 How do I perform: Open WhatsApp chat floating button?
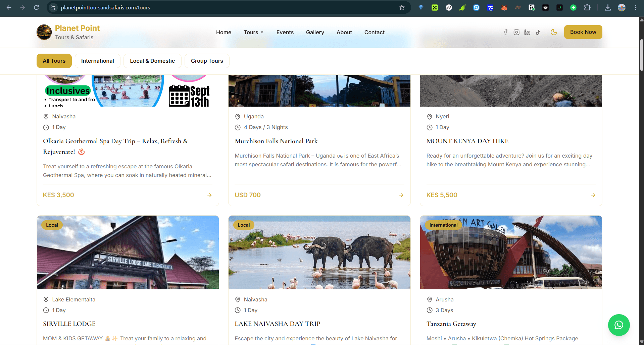click(619, 325)
